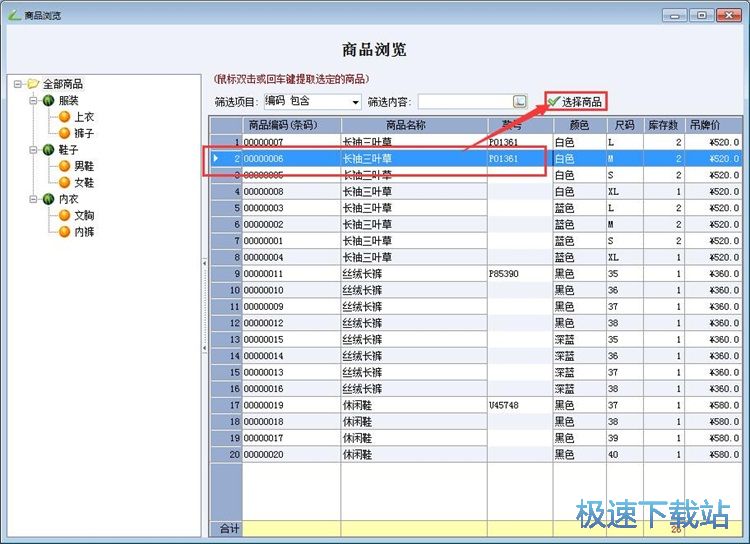Click style number U45748 cell
This screenshot has width=750, height=544.
[520, 405]
